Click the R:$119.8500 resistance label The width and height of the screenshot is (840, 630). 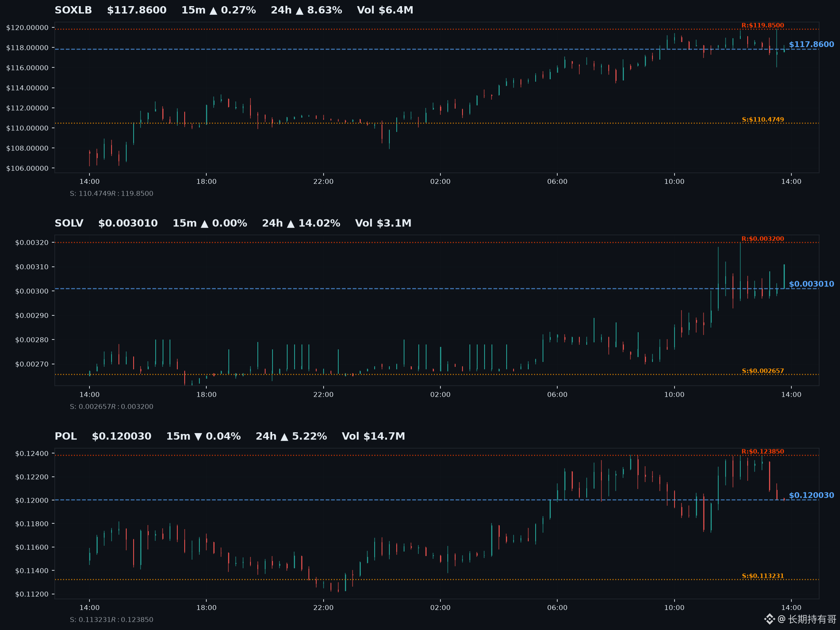pyautogui.click(x=763, y=25)
